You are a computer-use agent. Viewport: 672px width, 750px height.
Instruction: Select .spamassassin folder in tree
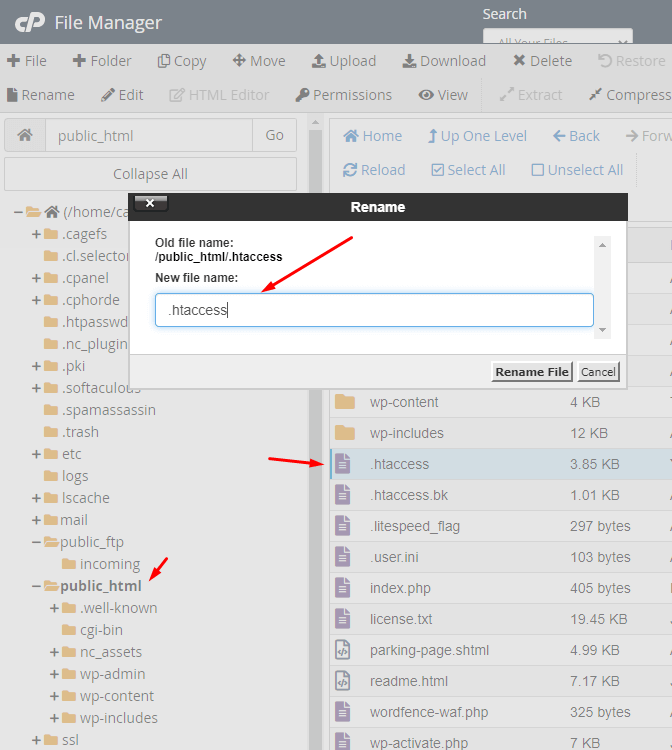pyautogui.click(x=109, y=410)
